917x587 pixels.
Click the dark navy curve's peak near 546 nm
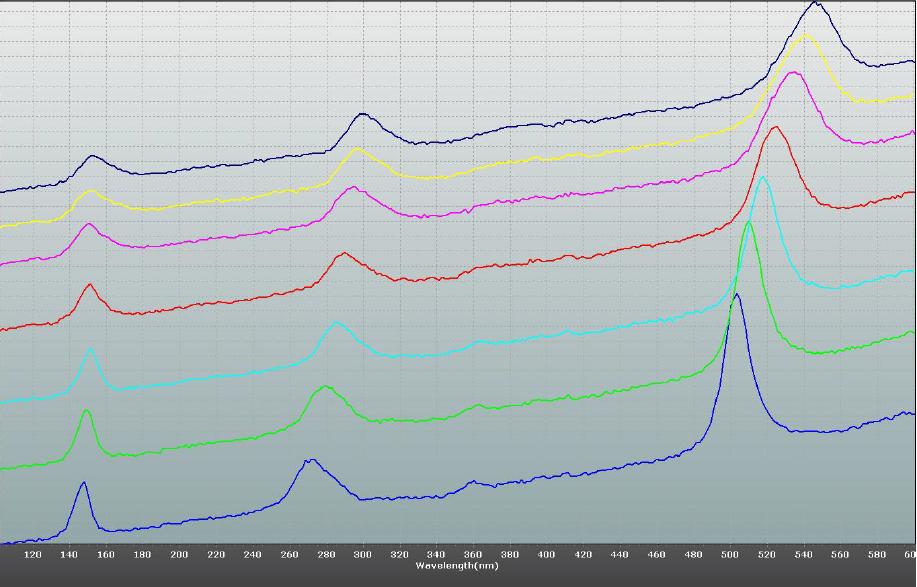tap(816, 3)
